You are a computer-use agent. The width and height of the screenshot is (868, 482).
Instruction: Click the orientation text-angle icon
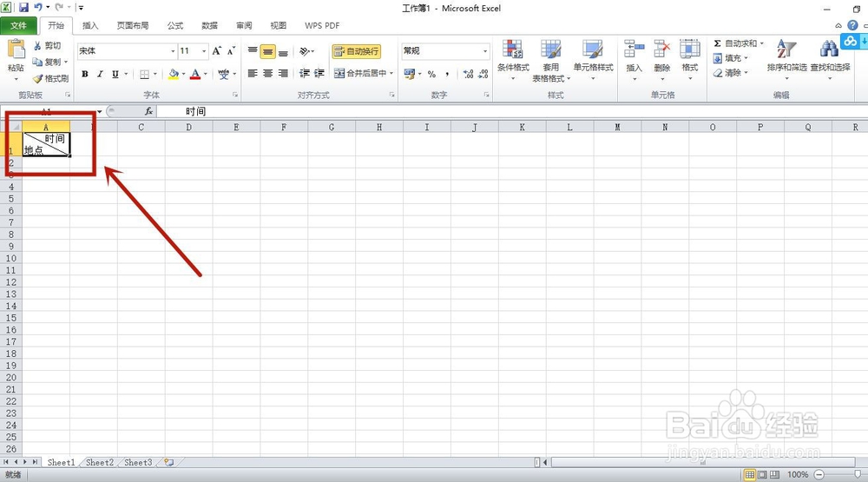[x=305, y=51]
